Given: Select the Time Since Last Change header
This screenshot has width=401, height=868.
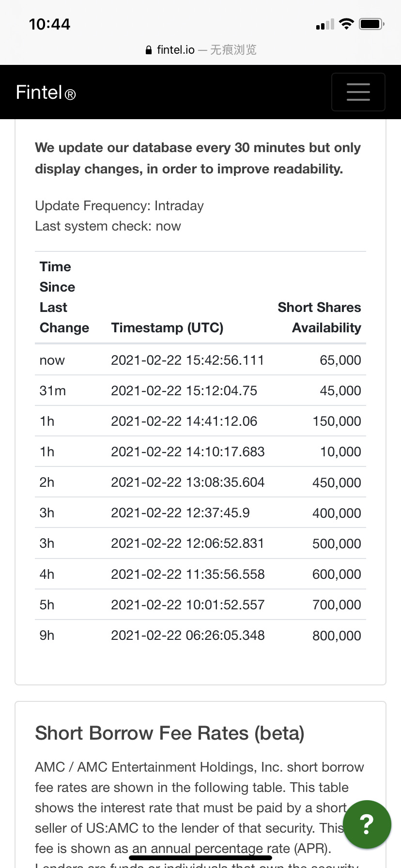Looking at the screenshot, I should click(64, 297).
